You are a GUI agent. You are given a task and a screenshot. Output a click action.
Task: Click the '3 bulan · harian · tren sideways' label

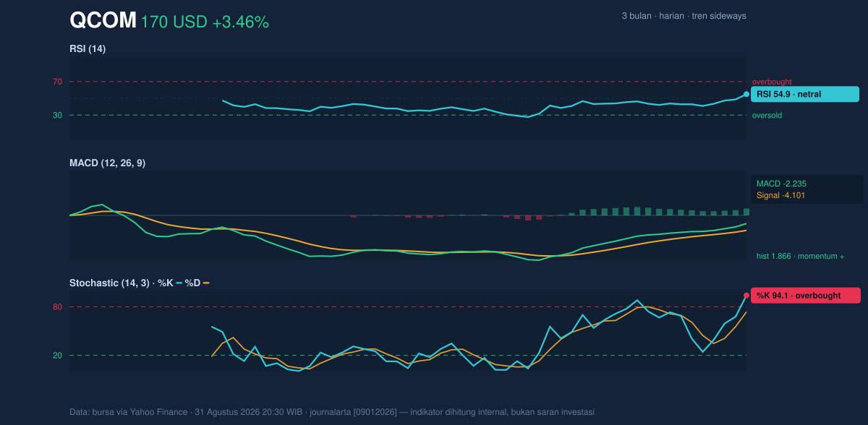click(684, 16)
